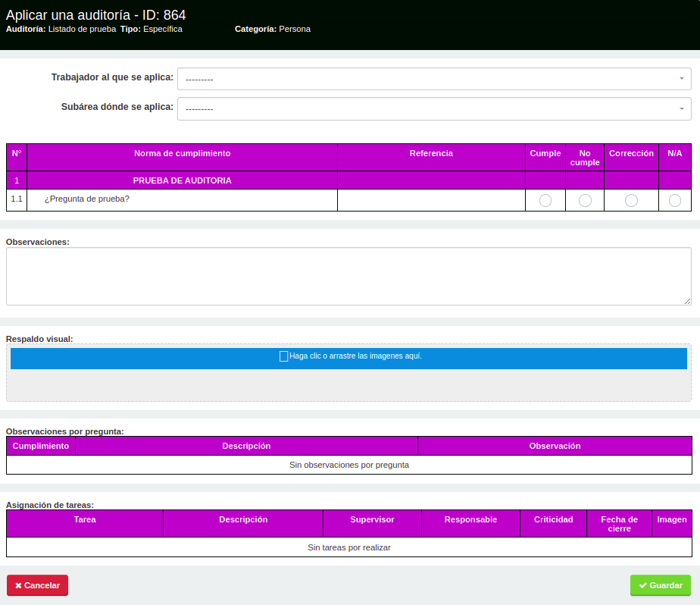
Task: Click the arrow of the Trabajador selector
Action: (681, 79)
